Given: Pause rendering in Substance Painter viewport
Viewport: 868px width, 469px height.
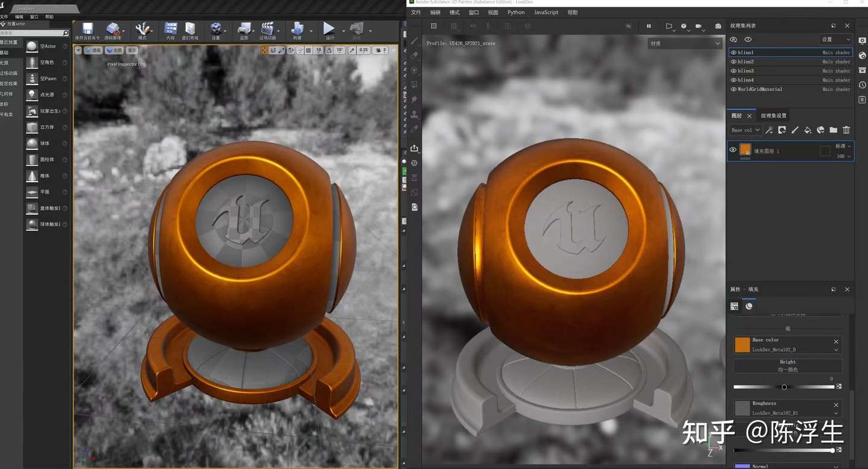Looking at the screenshot, I should coord(649,26).
